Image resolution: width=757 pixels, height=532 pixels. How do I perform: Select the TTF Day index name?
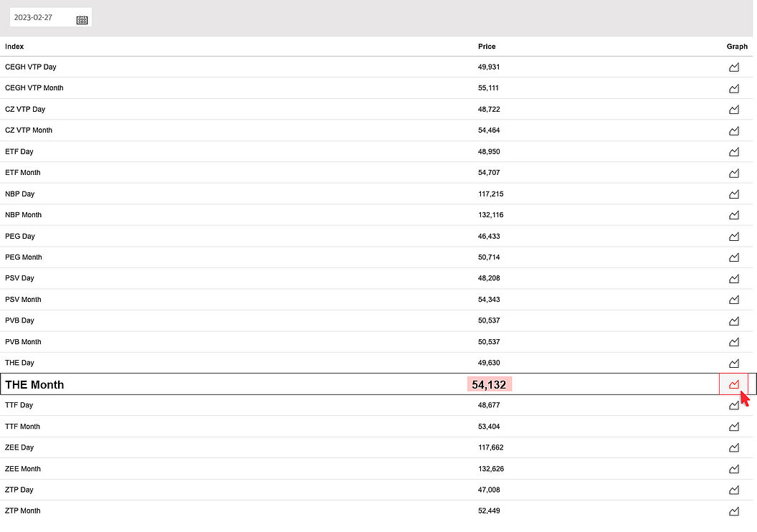(x=19, y=405)
